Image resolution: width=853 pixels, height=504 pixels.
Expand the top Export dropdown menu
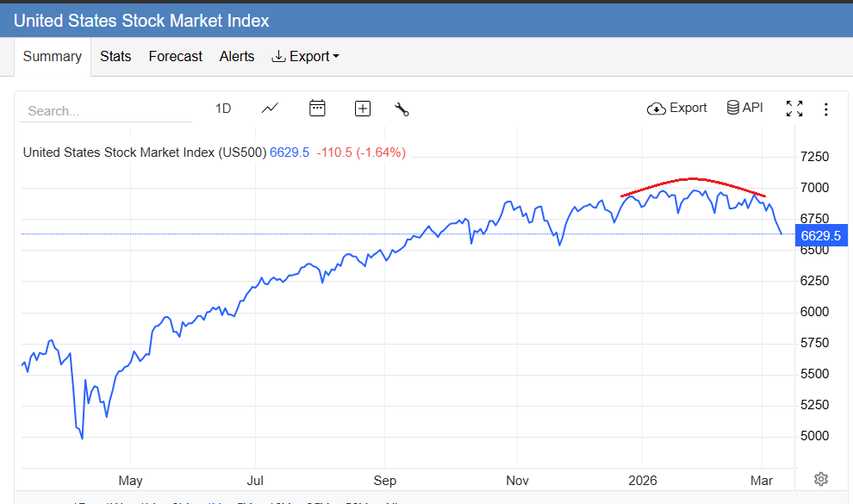[x=305, y=57]
